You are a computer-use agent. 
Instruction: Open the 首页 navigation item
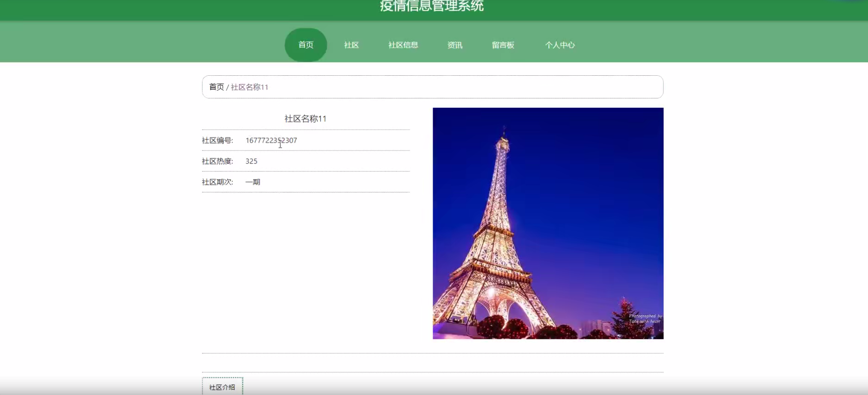point(306,45)
